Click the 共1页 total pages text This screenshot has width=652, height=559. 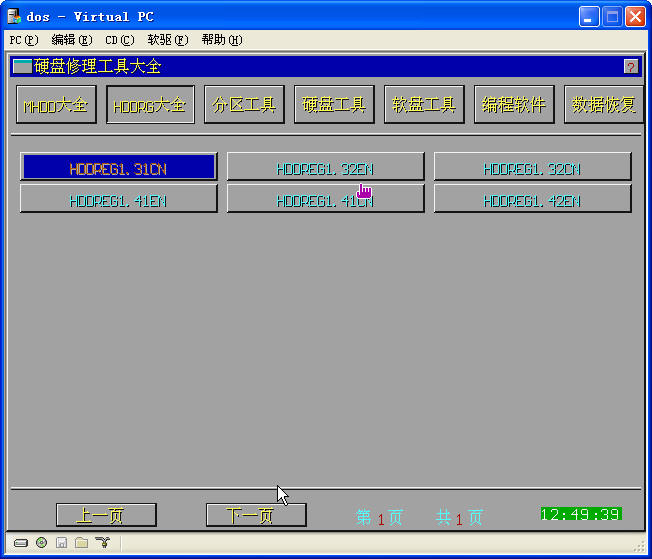coord(459,518)
